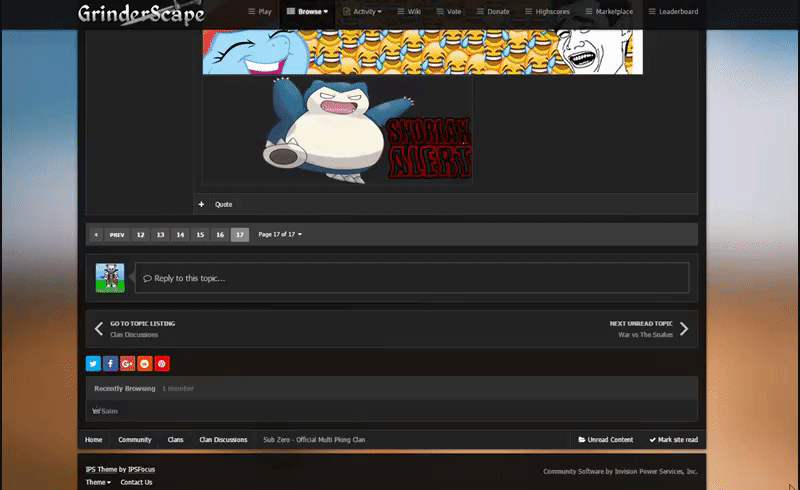Share on Google Plus
Viewport: 800px width, 490px height.
128,363
